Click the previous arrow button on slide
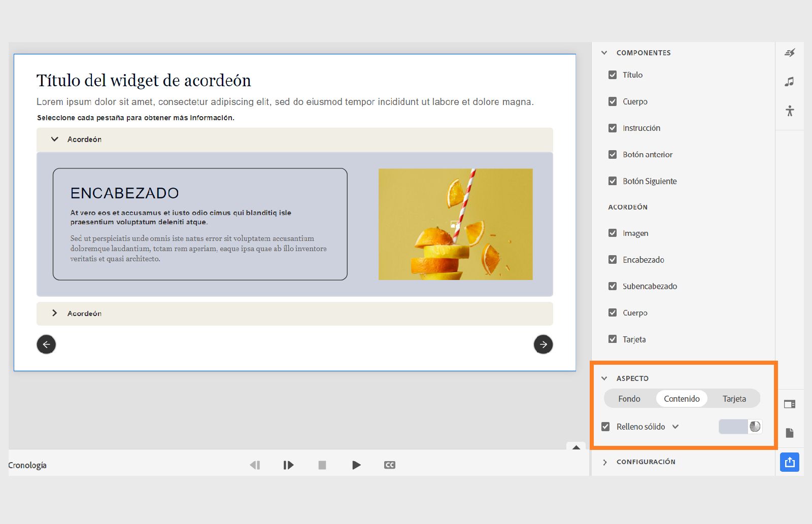The width and height of the screenshot is (812, 524). point(46,344)
